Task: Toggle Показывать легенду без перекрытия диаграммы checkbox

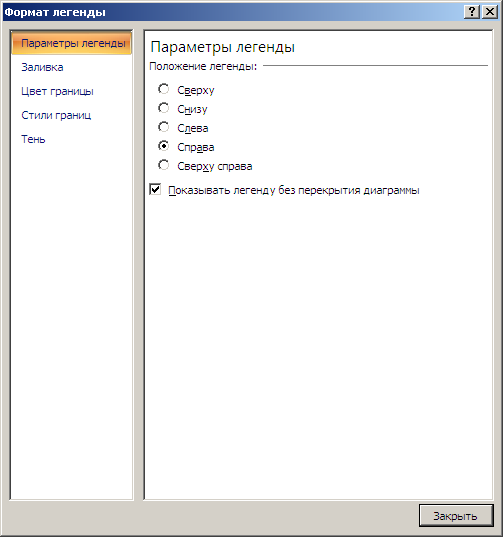Action: 155,189
